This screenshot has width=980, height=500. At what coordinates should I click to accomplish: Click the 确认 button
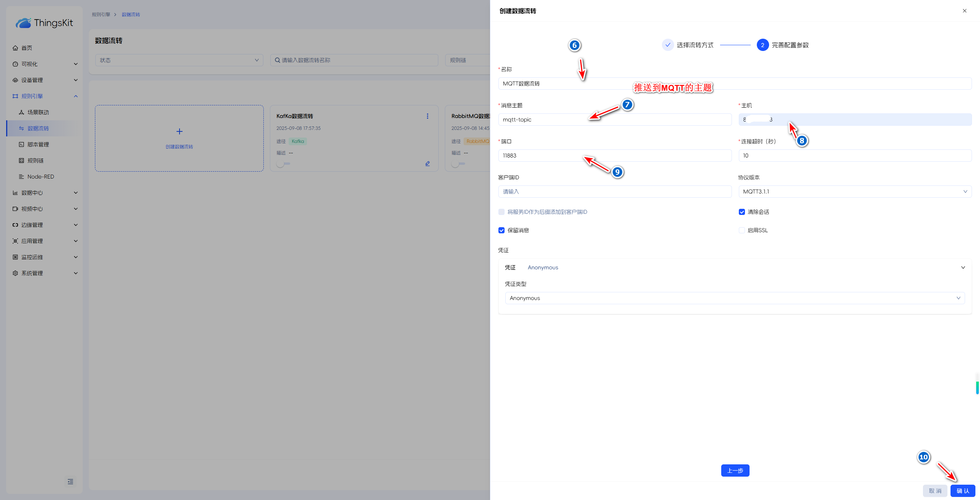[962, 491]
